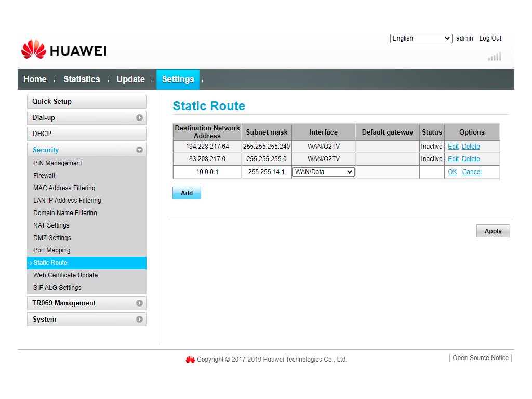
Task: Click the Log Out link
Action: 490,38
